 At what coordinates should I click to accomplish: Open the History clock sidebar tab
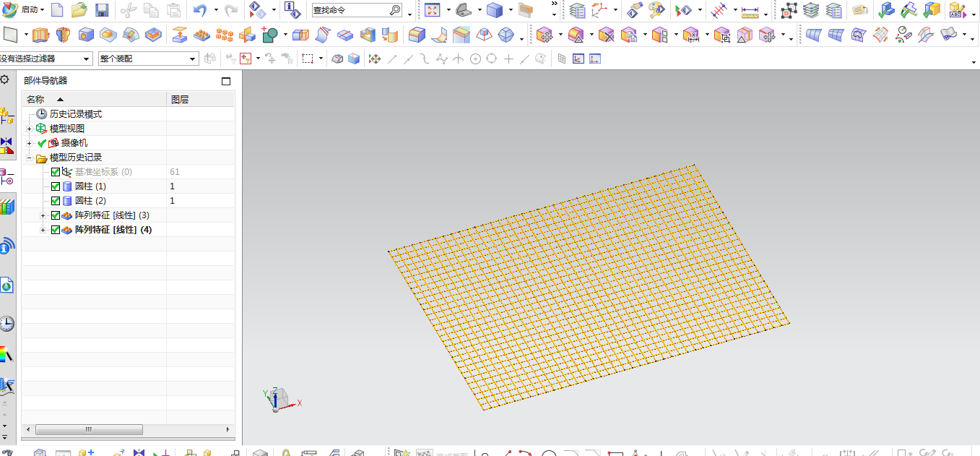pos(6,323)
